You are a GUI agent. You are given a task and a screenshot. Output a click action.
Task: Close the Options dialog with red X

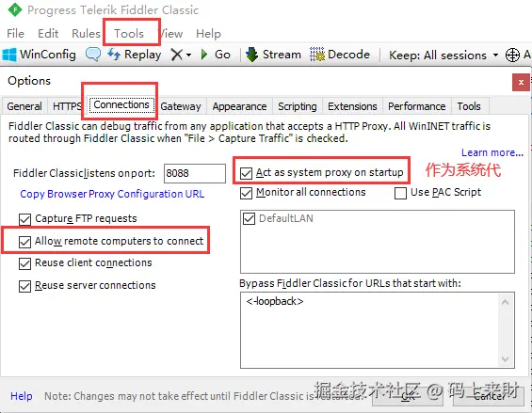pyautogui.click(x=521, y=82)
